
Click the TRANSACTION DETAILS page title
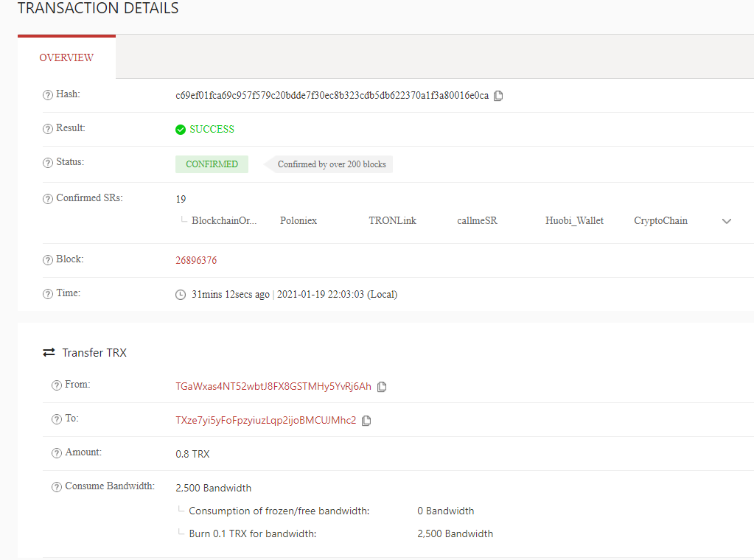(98, 8)
